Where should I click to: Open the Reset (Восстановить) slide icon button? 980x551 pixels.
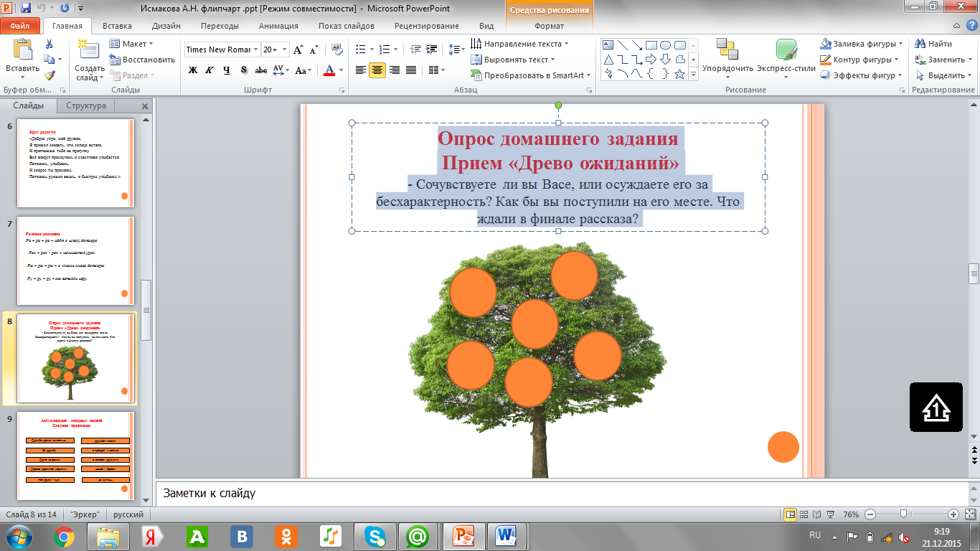point(142,60)
